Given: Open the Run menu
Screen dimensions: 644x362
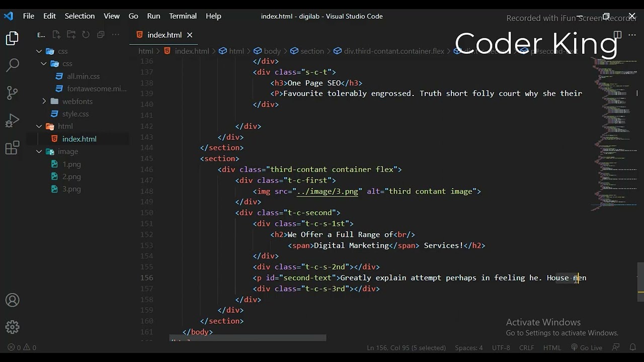Looking at the screenshot, I should click(153, 16).
